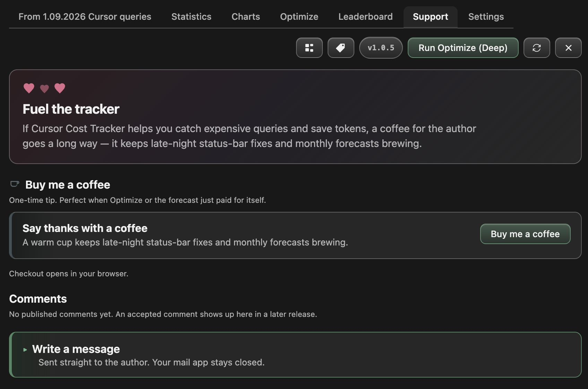Screen dimensions: 588x389
Task: Click the One-time tip description line
Action: [137, 200]
